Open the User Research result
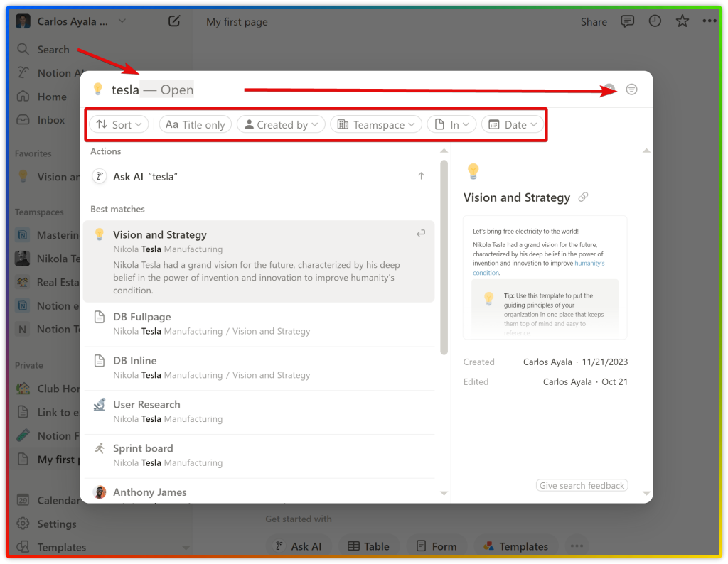The width and height of the screenshot is (728, 564). point(146,405)
